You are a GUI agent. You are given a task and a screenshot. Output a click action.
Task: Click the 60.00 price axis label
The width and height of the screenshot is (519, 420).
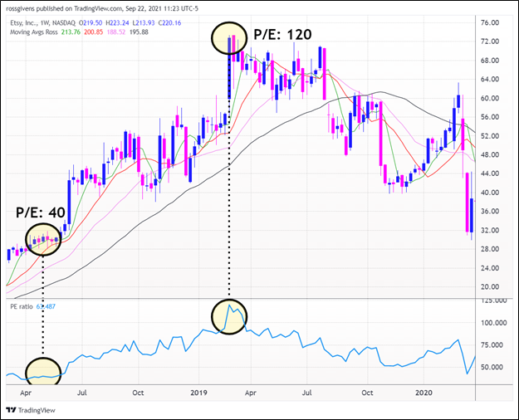[490, 98]
